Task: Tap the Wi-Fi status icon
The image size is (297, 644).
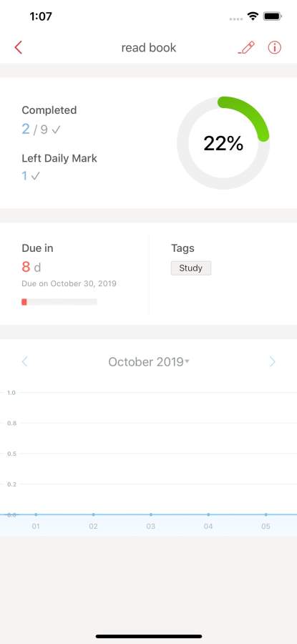Action: point(253,16)
